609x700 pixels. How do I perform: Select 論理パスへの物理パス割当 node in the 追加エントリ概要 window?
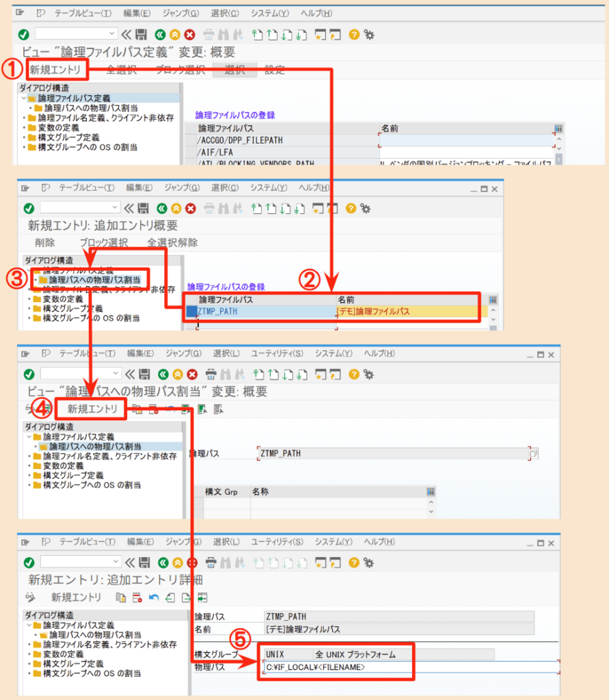tap(94, 280)
